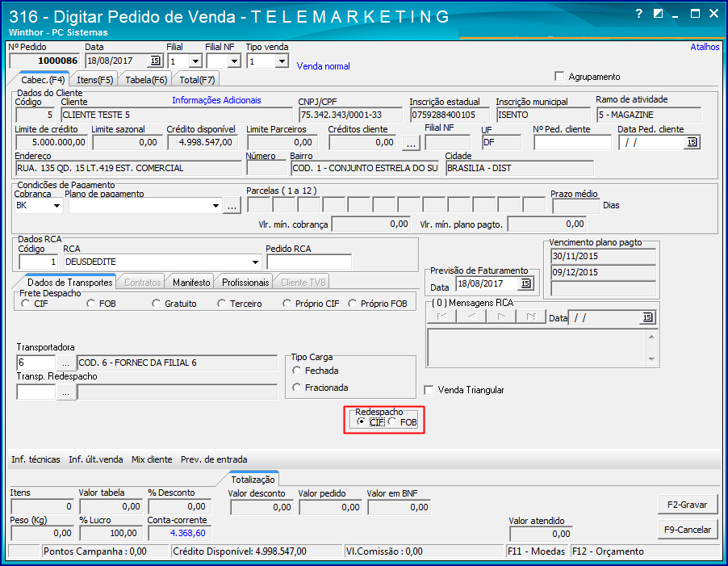Select Próprio CIF freight option

(287, 304)
